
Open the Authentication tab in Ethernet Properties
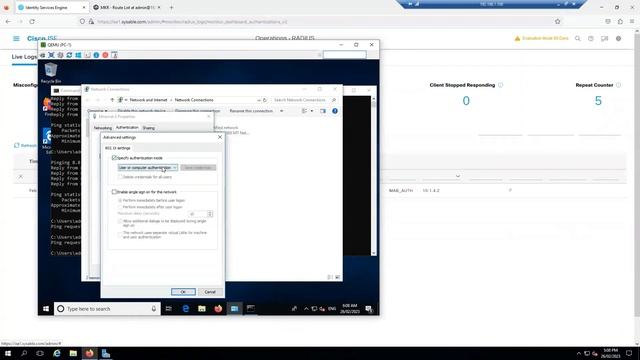point(127,128)
